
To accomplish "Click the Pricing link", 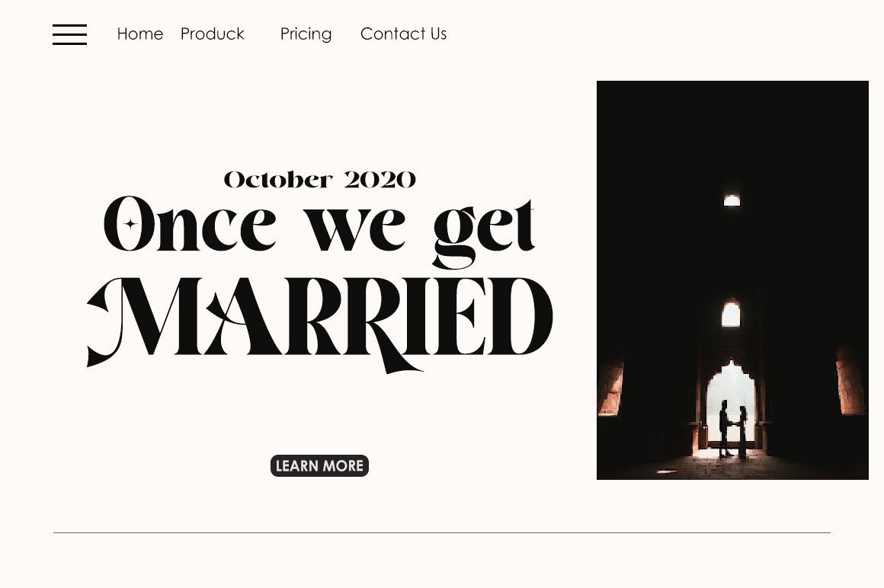I will pyautogui.click(x=306, y=34).
